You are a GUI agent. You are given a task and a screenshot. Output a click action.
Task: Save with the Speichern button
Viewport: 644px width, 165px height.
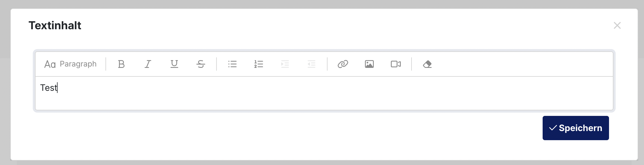(576, 128)
